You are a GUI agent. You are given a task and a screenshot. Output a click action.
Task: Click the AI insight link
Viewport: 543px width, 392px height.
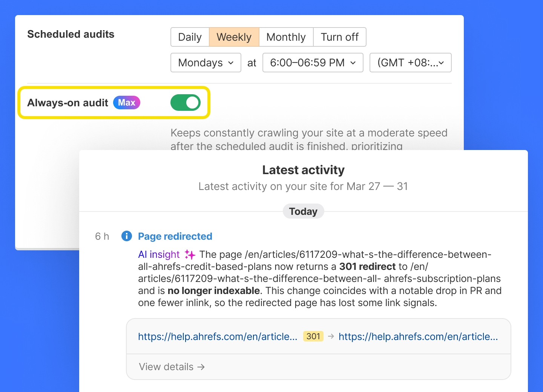(159, 254)
